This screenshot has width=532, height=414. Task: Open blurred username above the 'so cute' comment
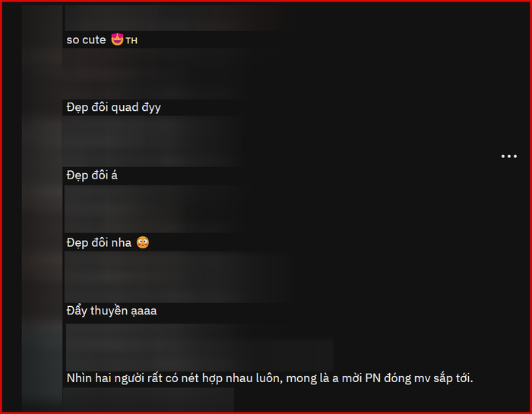pyautogui.click(x=176, y=17)
